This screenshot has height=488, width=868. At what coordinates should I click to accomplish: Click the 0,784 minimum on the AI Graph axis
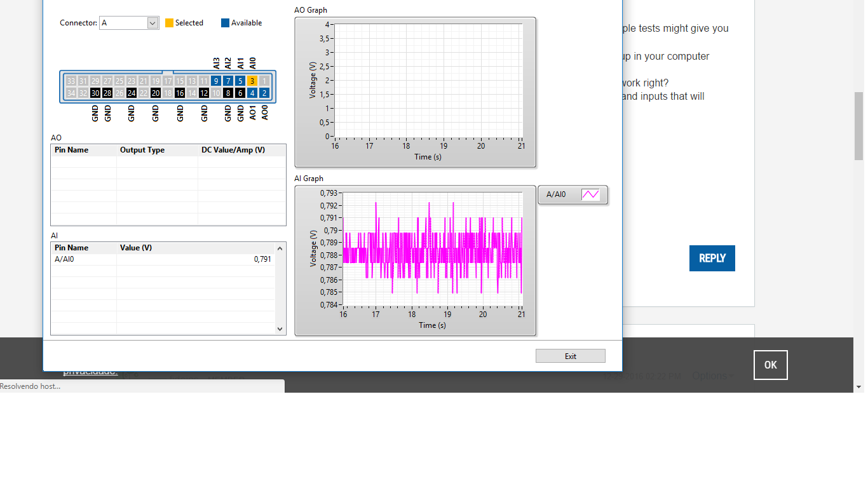pyautogui.click(x=329, y=304)
